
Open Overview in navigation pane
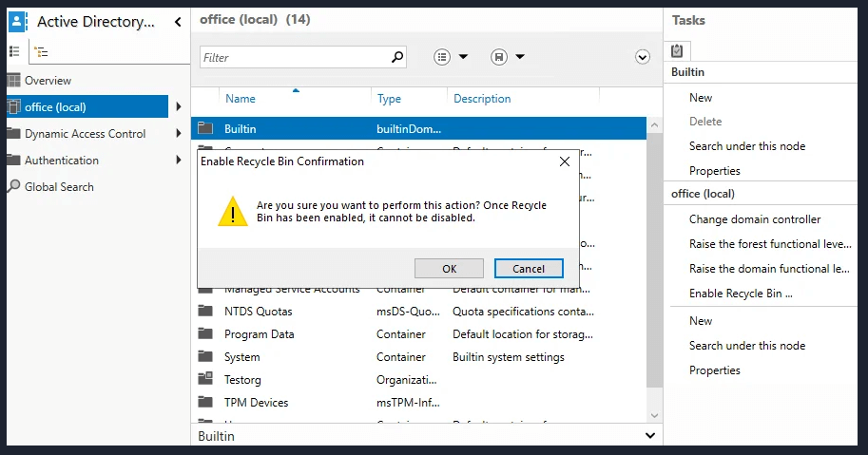48,80
